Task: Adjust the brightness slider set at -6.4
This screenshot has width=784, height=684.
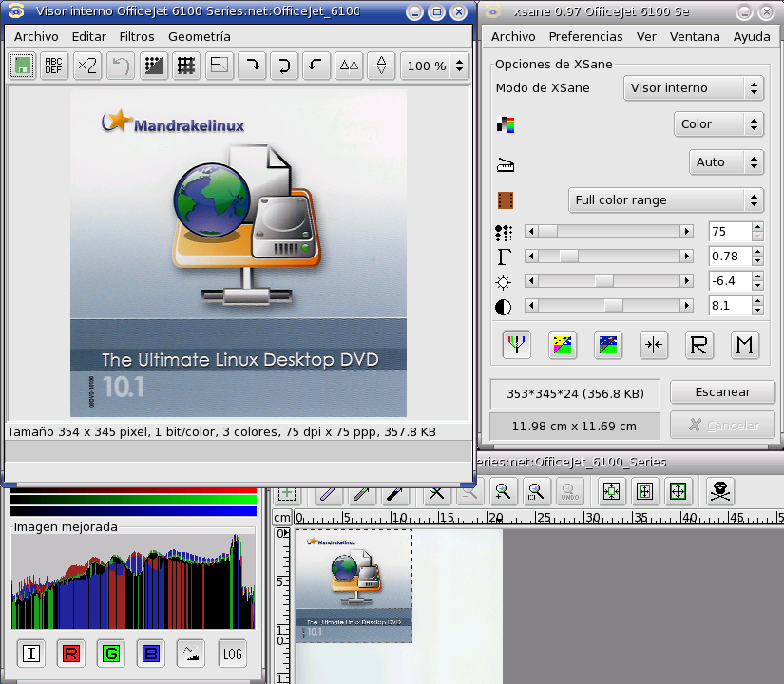Action: tap(609, 280)
